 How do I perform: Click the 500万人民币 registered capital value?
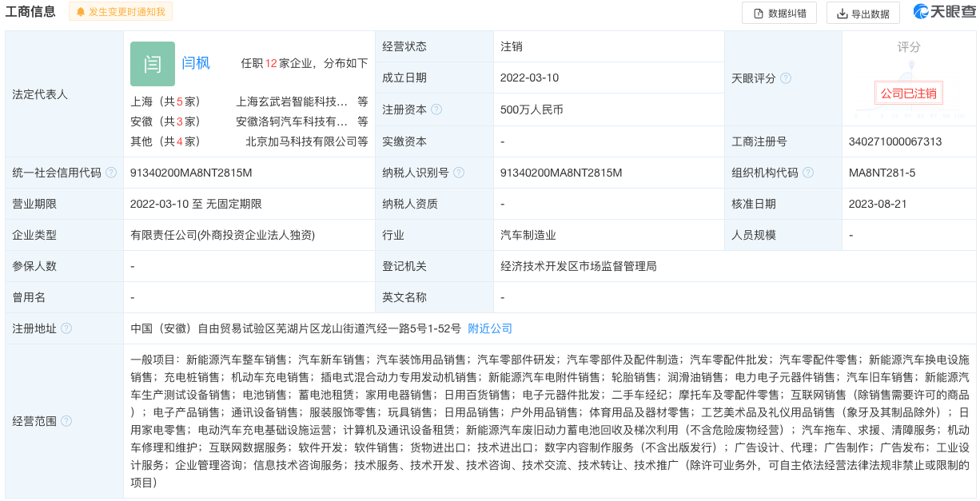[532, 109]
